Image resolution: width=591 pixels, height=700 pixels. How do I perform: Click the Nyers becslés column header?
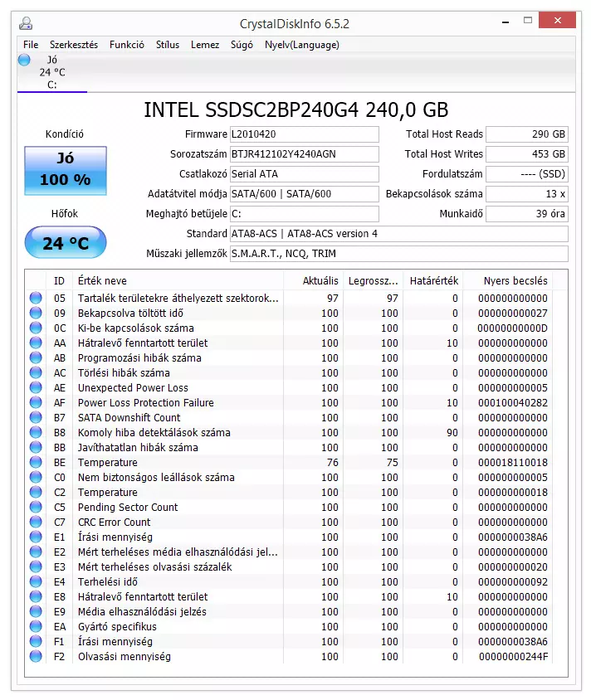coord(508,281)
